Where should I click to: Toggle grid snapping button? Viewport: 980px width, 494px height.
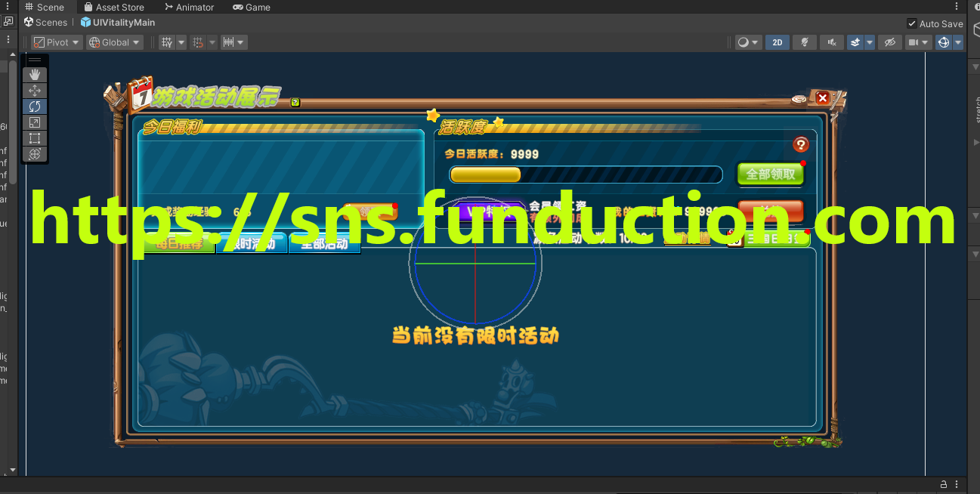point(198,42)
